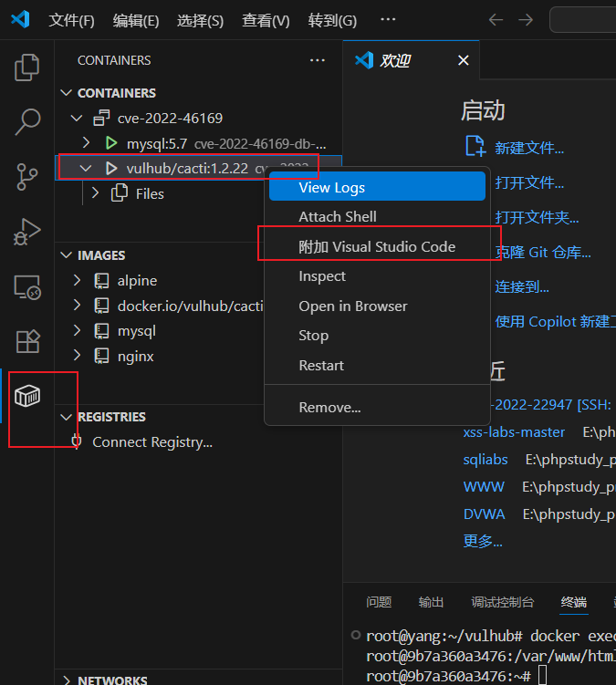Open the menu bar overflow ellipsis
This screenshot has height=685, width=616.
(x=388, y=19)
